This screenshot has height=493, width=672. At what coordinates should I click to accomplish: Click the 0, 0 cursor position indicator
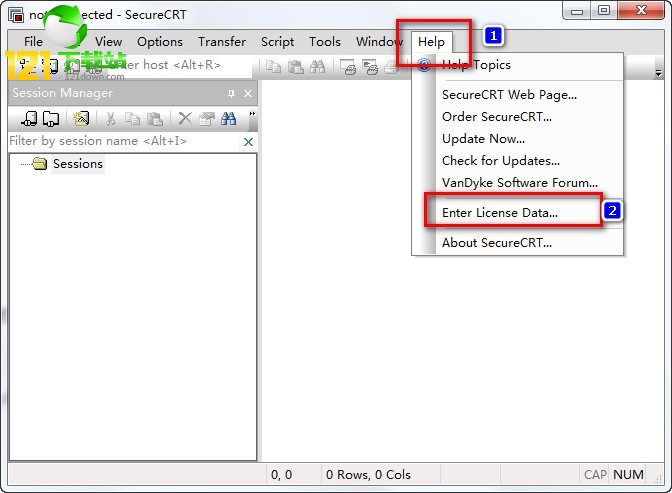(282, 475)
